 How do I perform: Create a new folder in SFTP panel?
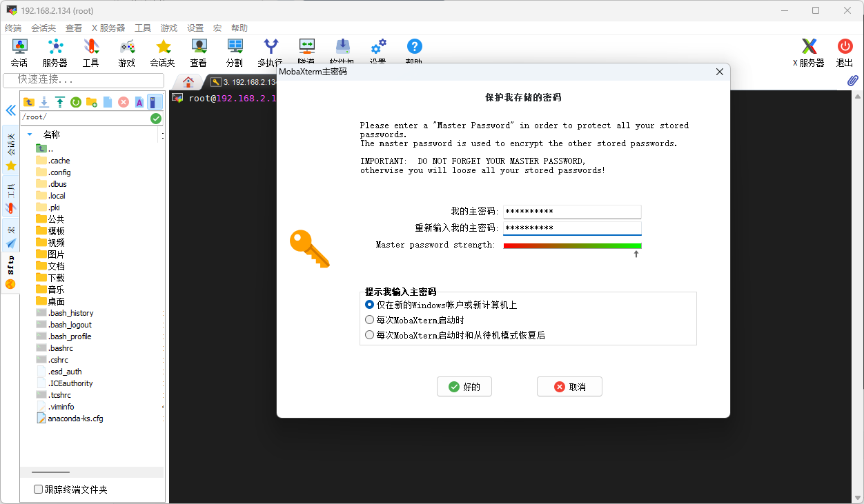[92, 102]
